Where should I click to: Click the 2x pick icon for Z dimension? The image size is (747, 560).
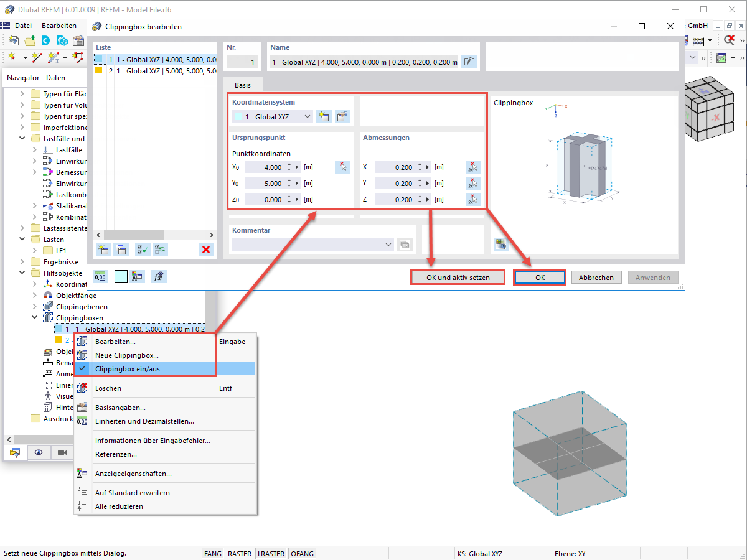tap(474, 199)
